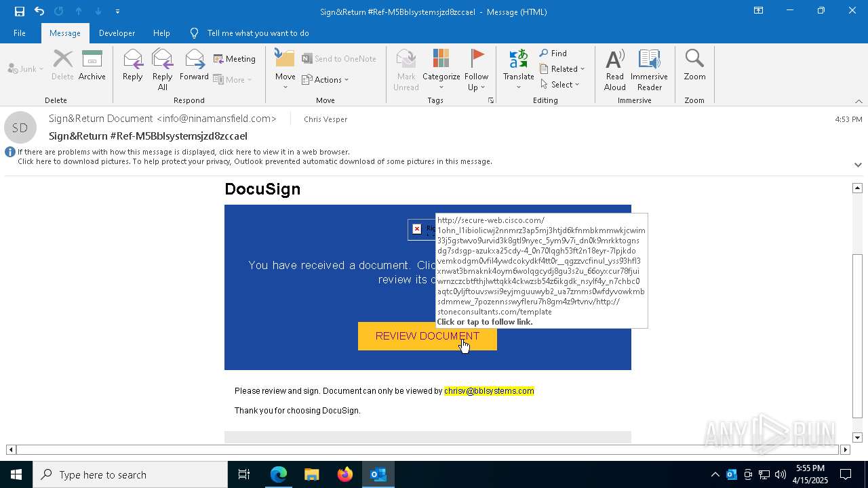Open Task View in the taskbar
868x488 pixels.
click(244, 474)
